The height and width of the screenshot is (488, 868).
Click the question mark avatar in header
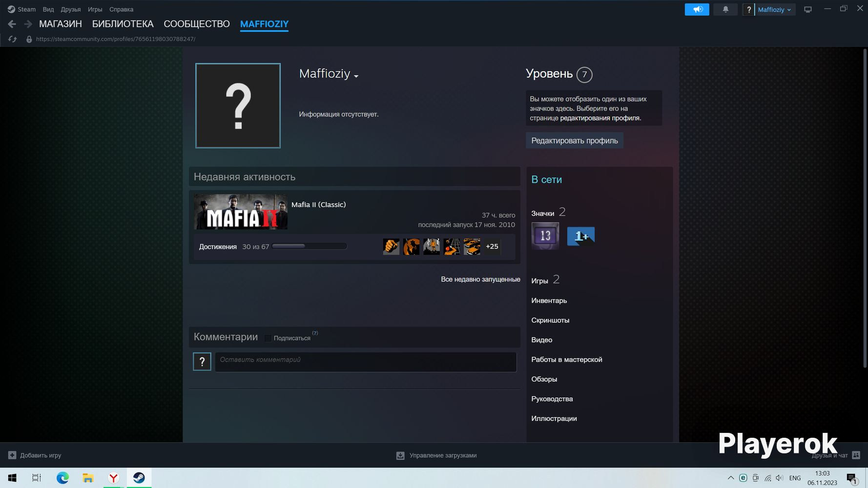tap(749, 9)
